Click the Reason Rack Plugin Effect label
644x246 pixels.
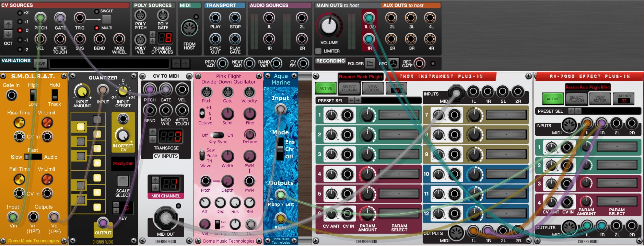point(588,87)
